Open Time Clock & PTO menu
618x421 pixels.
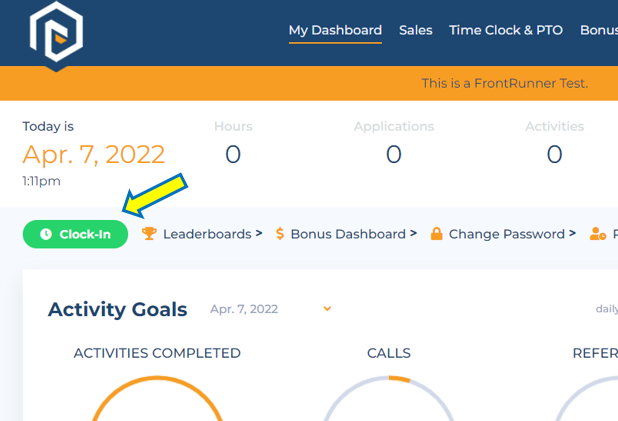click(x=506, y=30)
